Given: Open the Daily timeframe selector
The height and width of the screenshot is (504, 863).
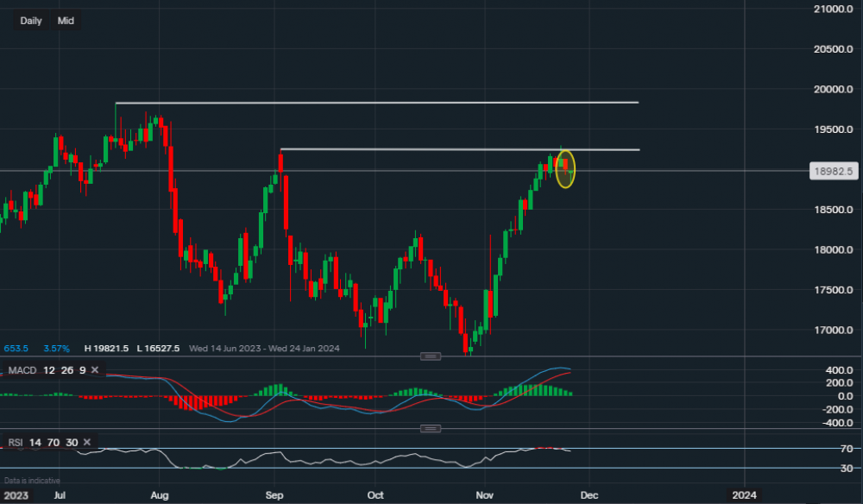Looking at the screenshot, I should [31, 21].
